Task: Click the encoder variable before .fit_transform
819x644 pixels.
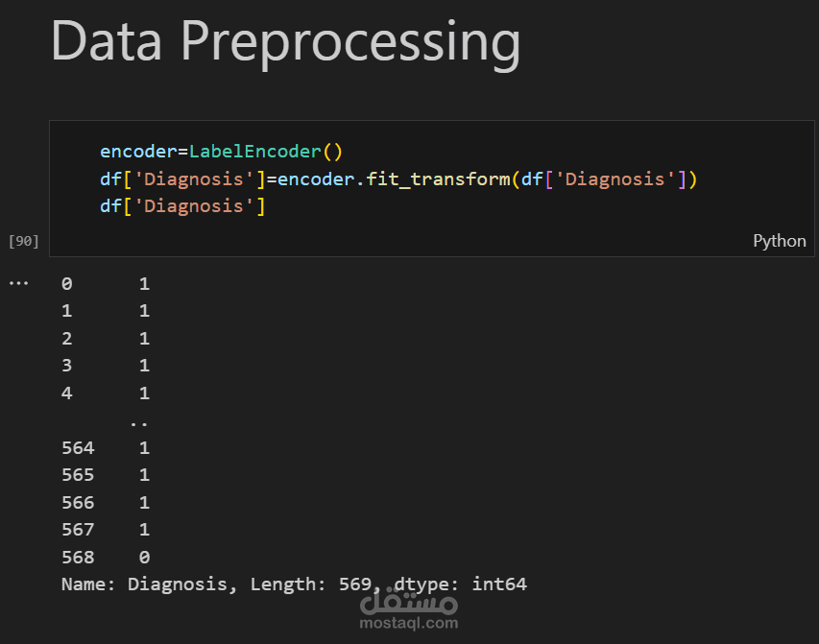Action: click(x=316, y=179)
